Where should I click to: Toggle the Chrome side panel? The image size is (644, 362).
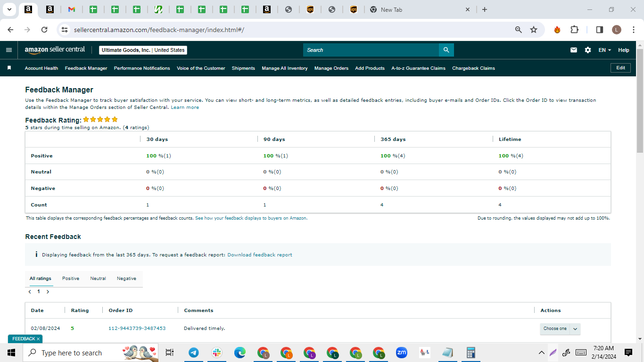[600, 30]
